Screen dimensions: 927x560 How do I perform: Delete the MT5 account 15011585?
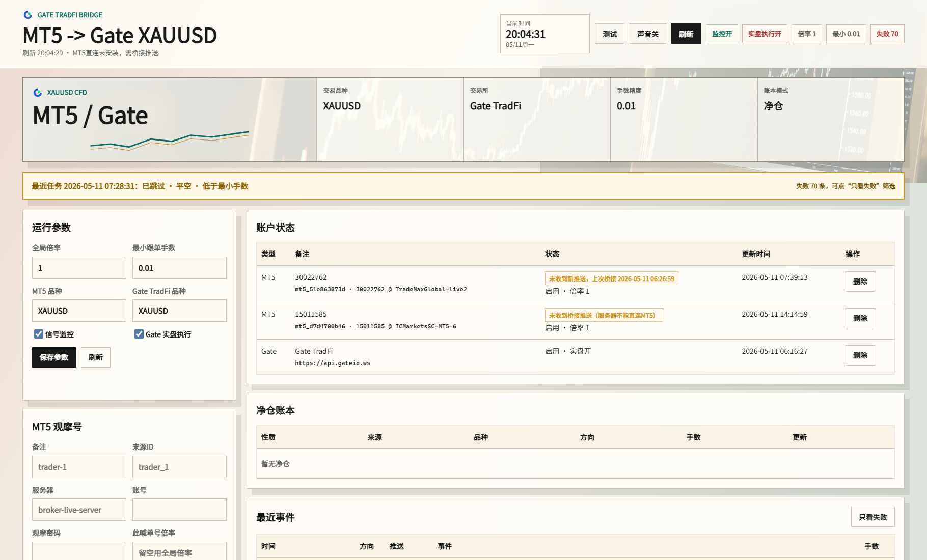pos(860,318)
